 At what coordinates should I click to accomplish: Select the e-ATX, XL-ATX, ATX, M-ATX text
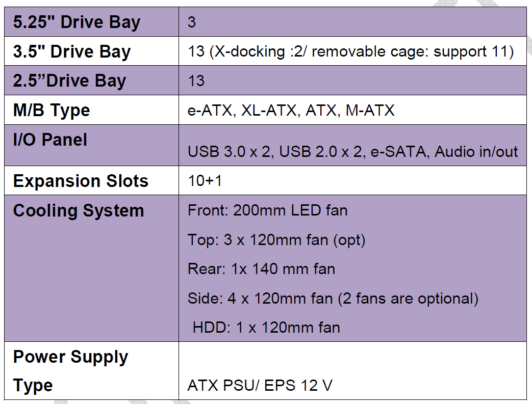coord(291,111)
